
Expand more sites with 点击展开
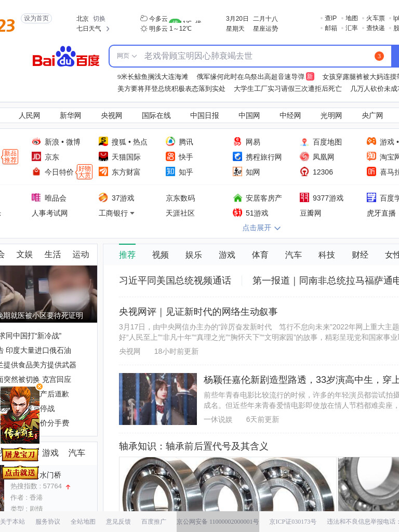[x=261, y=228]
